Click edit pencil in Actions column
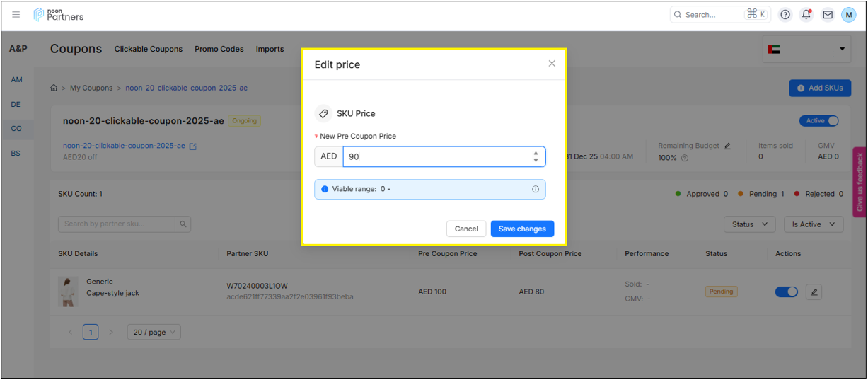 point(814,292)
